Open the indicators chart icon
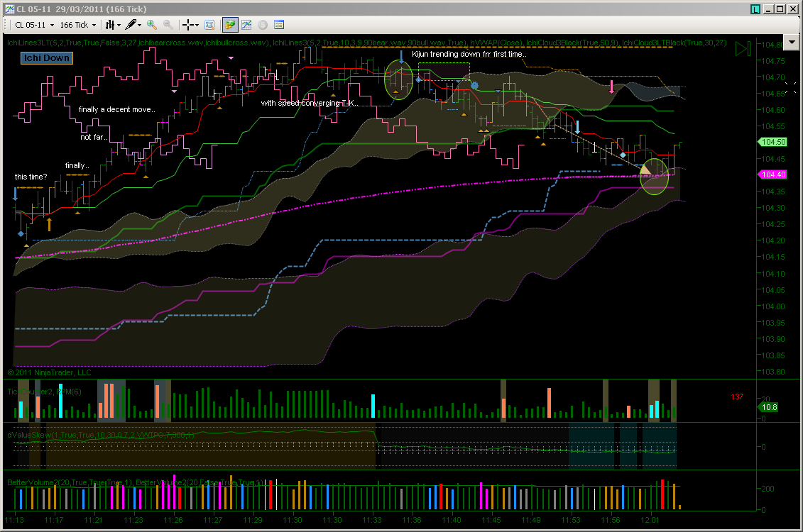 [x=246, y=25]
